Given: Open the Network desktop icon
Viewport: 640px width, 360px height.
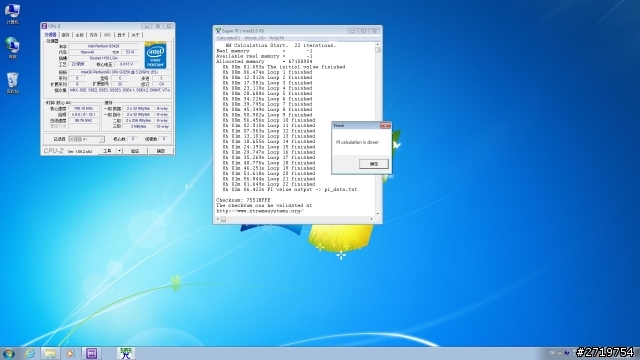Looking at the screenshot, I should point(12,48).
